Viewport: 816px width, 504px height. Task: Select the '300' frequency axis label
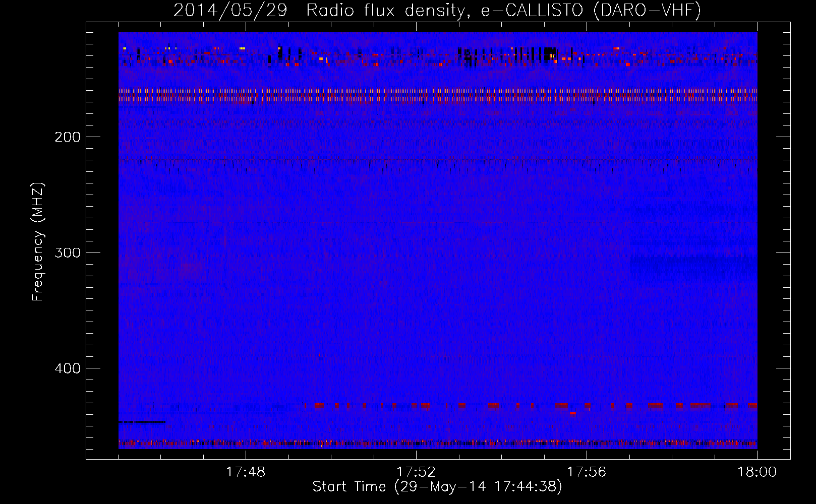point(68,253)
